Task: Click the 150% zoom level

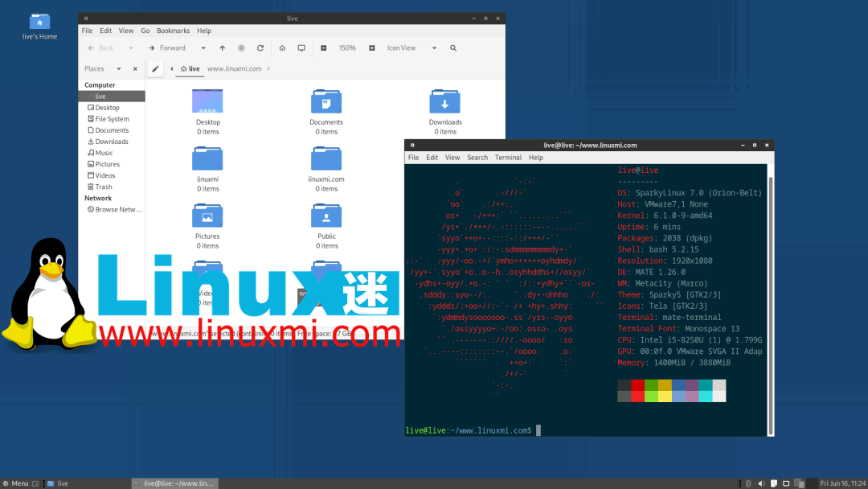Action: pos(347,48)
